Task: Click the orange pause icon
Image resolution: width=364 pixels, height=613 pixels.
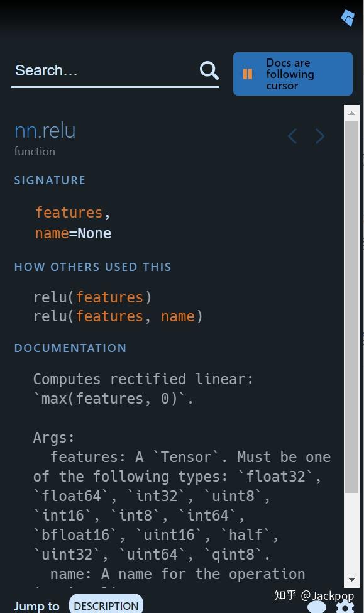Action: pyautogui.click(x=248, y=74)
